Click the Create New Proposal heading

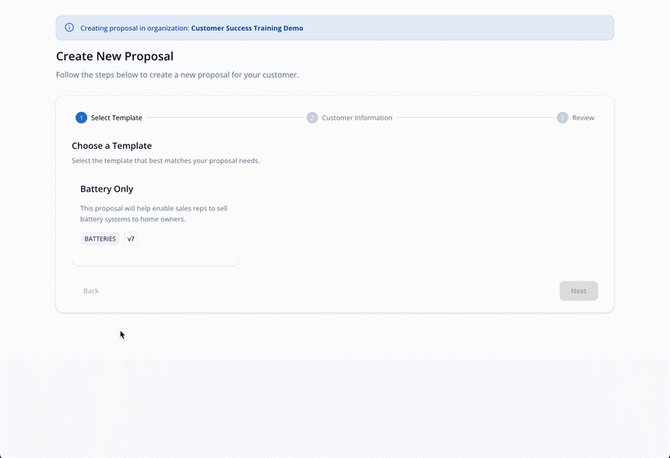115,56
